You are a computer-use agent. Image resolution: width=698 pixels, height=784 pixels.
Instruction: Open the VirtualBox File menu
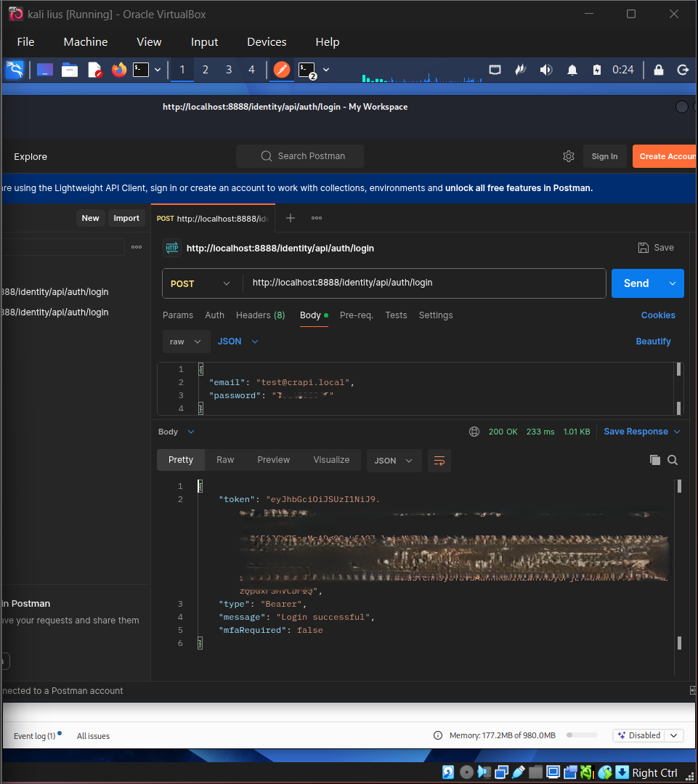point(25,42)
